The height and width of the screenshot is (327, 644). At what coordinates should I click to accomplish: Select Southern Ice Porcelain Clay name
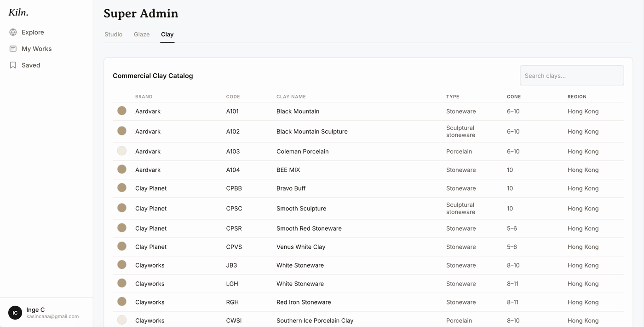point(315,321)
